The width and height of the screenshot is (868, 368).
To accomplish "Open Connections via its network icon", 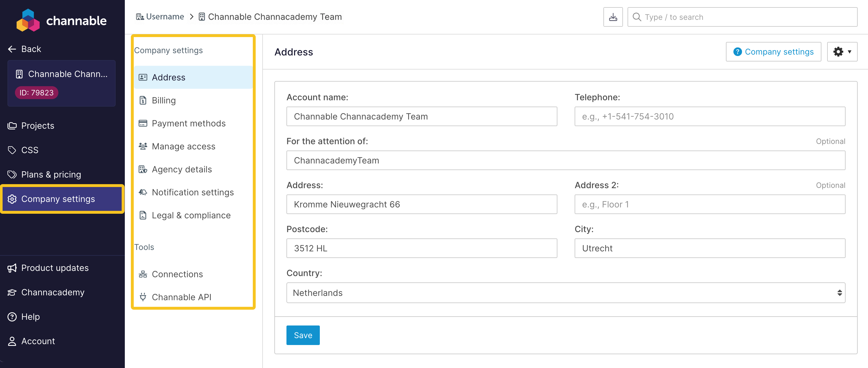I will tap(143, 274).
